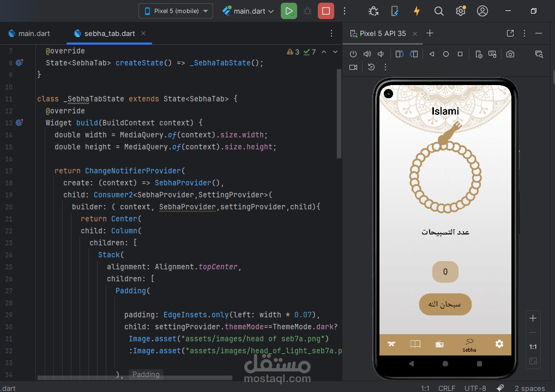
Task: Tap the tasbeeh counter showing 0
Action: 445,272
